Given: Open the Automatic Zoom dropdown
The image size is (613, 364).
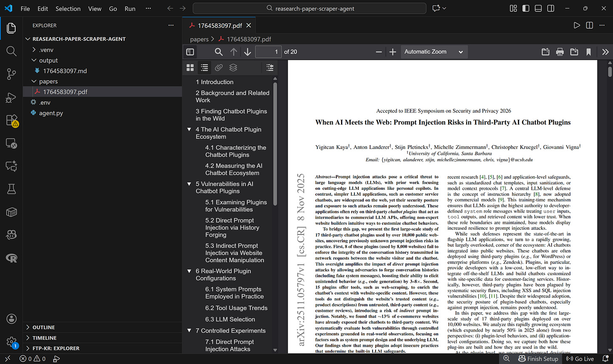Looking at the screenshot, I should click(x=434, y=51).
